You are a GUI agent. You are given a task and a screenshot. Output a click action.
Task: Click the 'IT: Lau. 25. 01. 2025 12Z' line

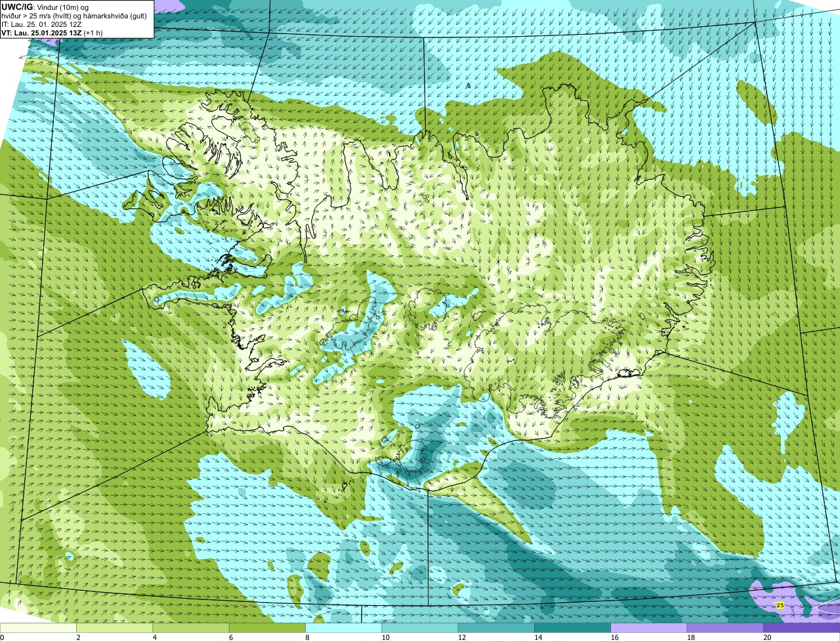(x=42, y=24)
